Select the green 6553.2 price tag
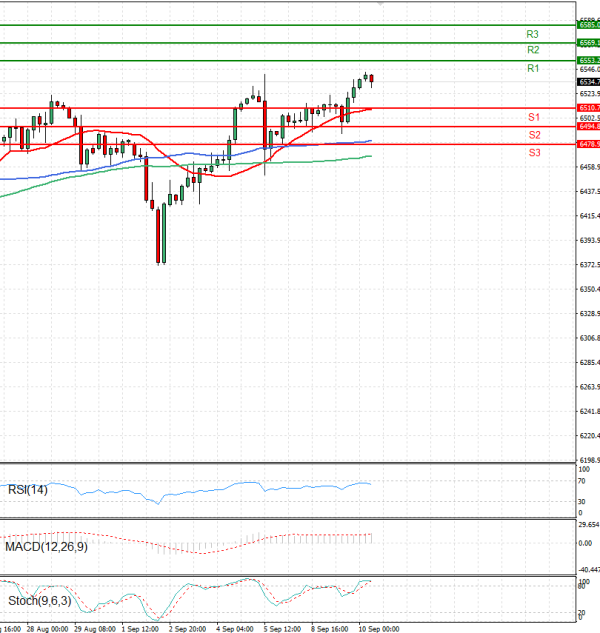Screen dimensions: 600x633 click(589, 61)
